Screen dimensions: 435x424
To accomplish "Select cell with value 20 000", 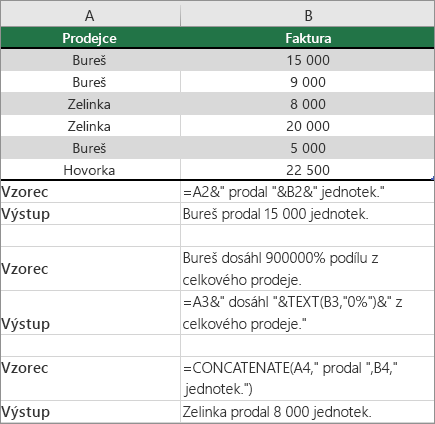I will click(x=307, y=126).
